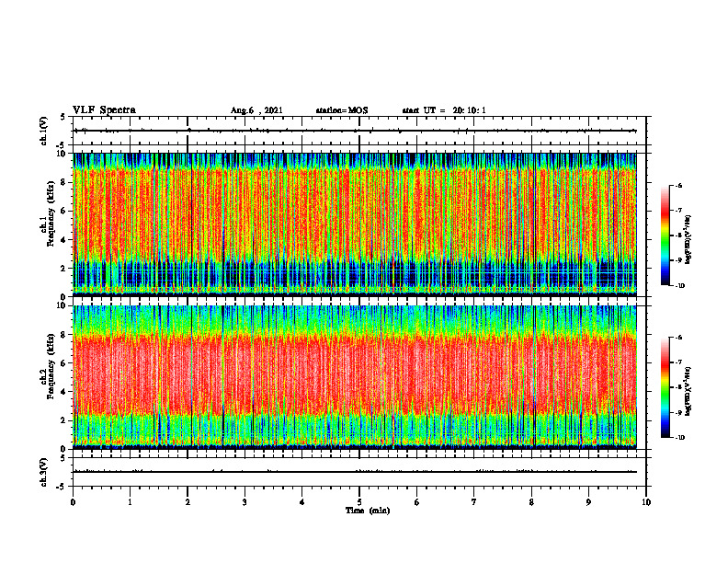This screenshot has width=728, height=563.
Task: Select the ch.2 colorbar log(PSD) unit label
Action: tap(688, 392)
